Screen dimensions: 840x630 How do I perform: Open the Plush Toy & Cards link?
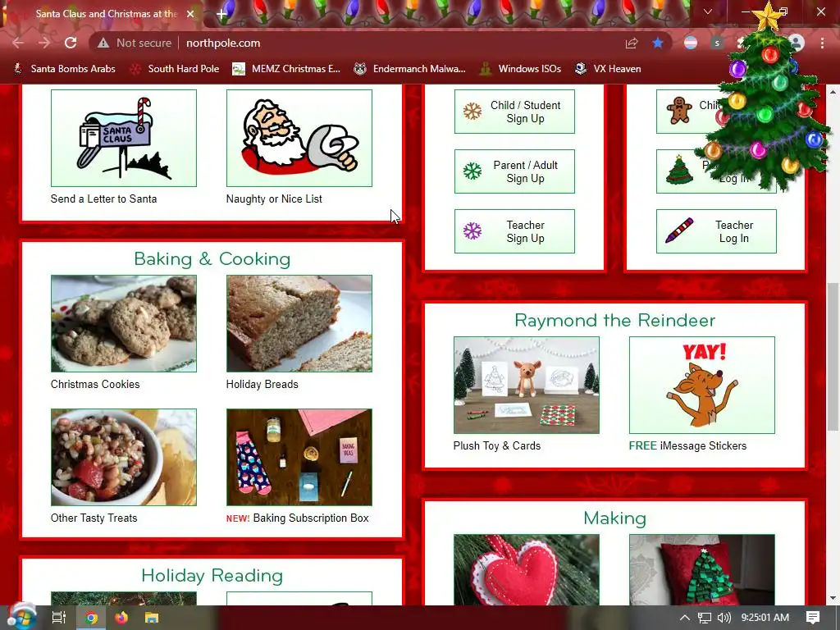tap(497, 445)
